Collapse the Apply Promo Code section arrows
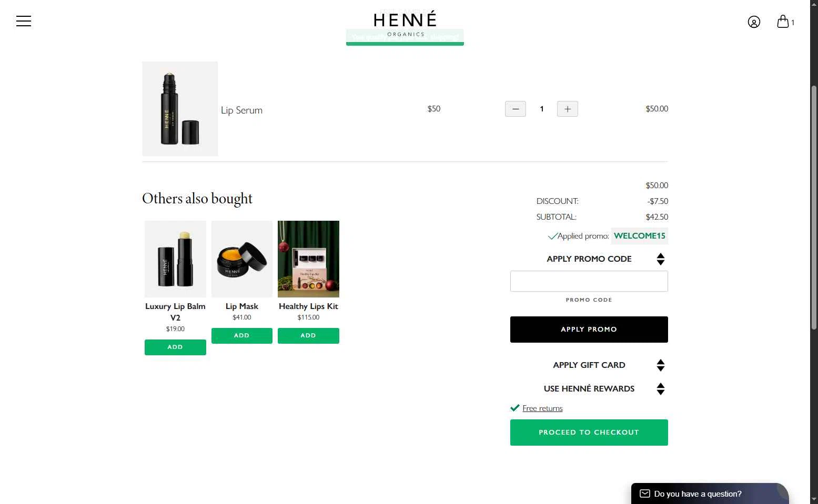Viewport: 818px width, 504px height. [661, 259]
